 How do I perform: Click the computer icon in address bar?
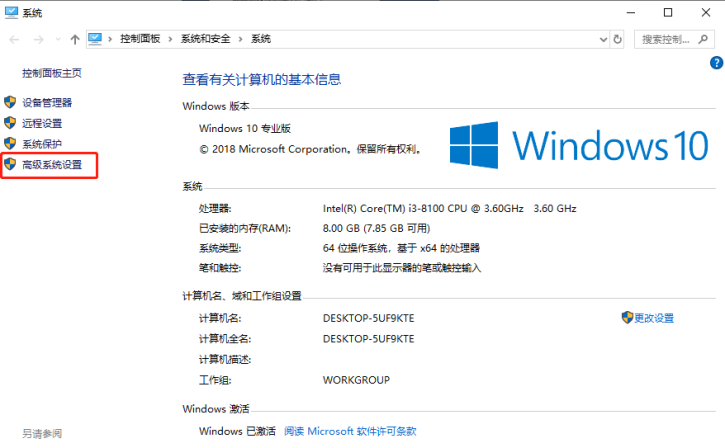click(x=96, y=39)
